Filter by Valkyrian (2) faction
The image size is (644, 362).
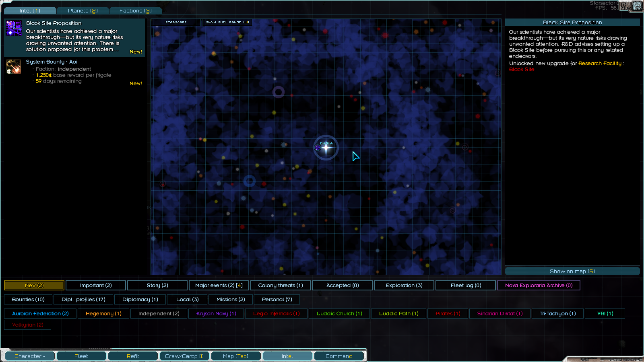[x=28, y=325]
